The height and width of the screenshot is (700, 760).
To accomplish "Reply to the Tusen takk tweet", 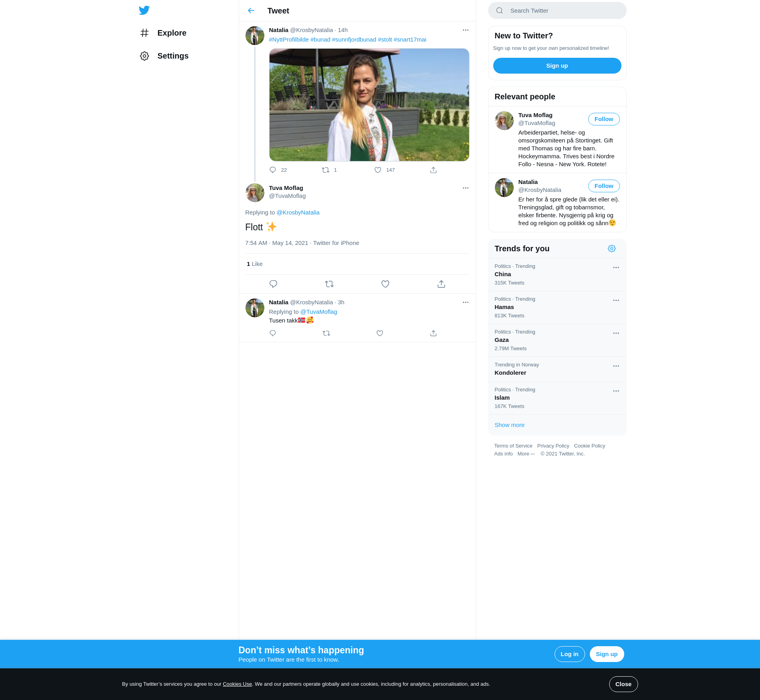I will 273,333.
